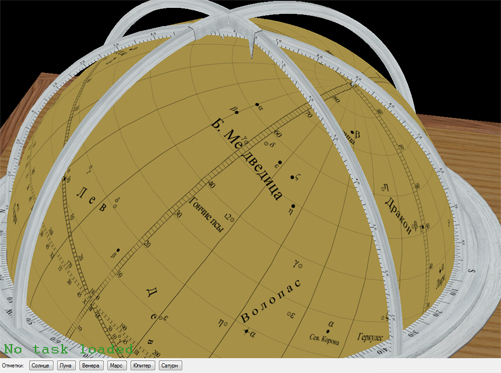501x373 pixels.
Task: Click the Сатурн marker button
Action: pyautogui.click(x=170, y=366)
